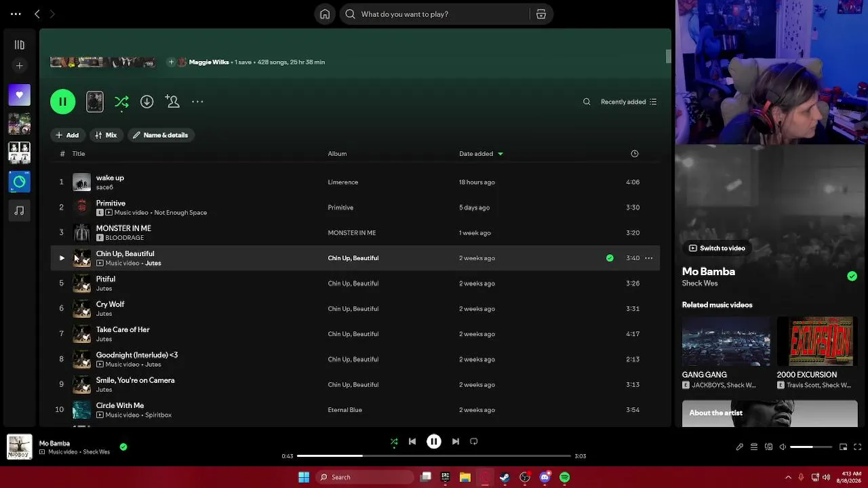Go back with the left arrow
This screenshot has width=868, height=488.
tap(37, 14)
